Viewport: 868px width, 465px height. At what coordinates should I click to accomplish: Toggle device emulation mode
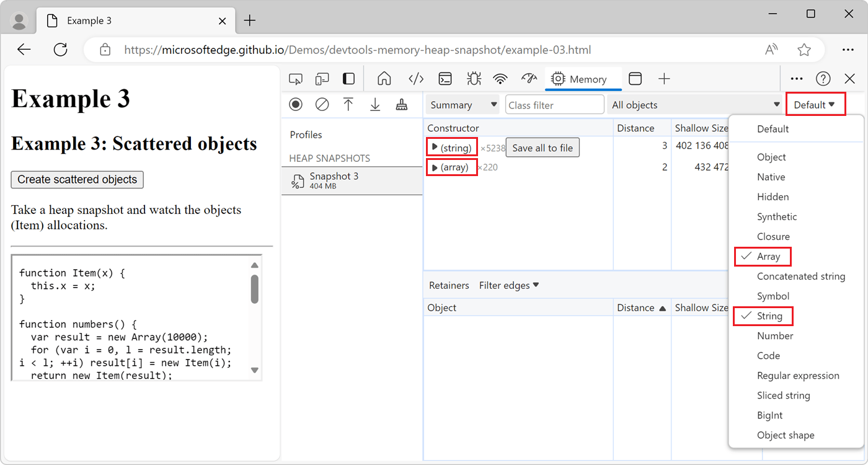322,79
